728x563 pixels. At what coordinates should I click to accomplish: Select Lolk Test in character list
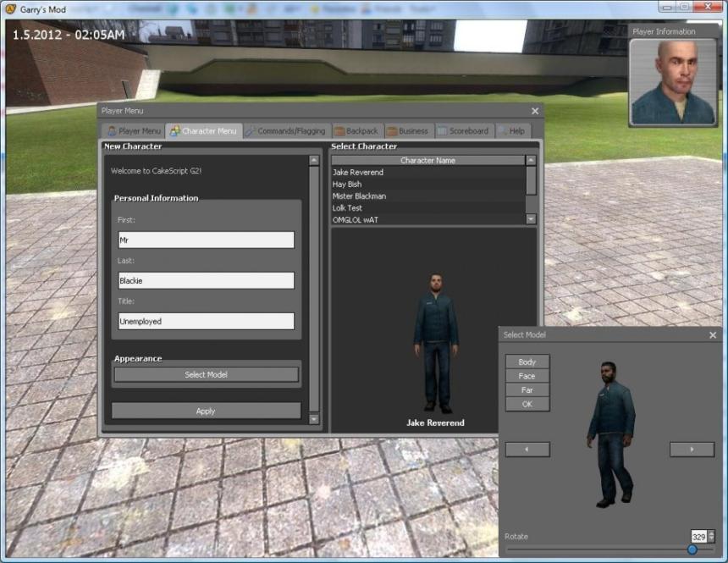tap(427, 208)
